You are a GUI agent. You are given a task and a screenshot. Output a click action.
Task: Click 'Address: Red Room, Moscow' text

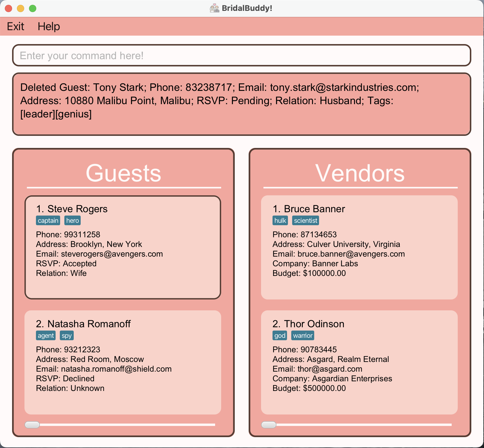90,359
